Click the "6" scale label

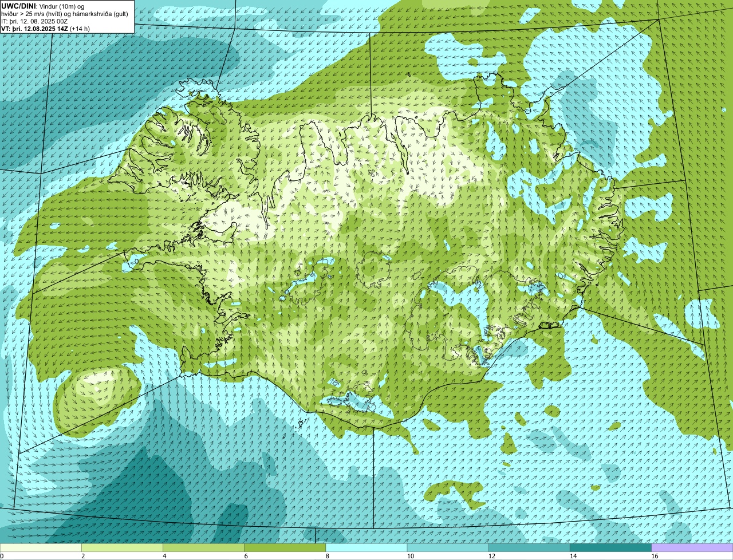(246, 556)
